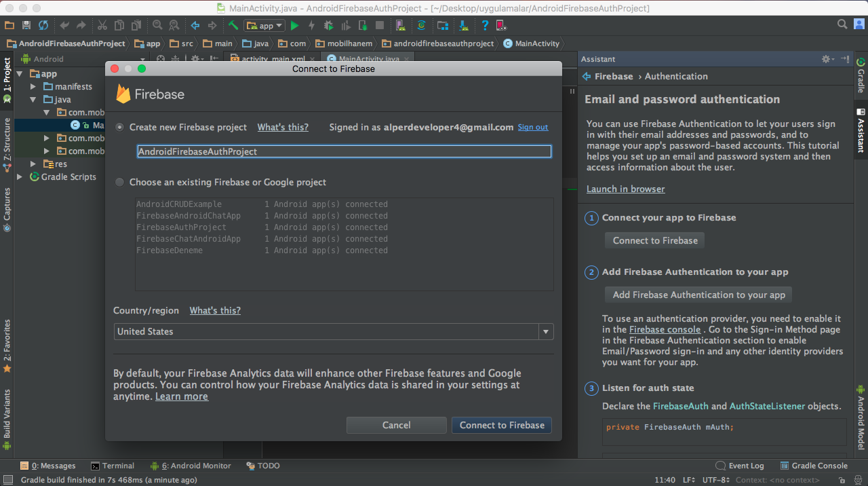Search everywhere with the magnifier icon
Viewport: 868px width, 486px height.
[842, 25]
